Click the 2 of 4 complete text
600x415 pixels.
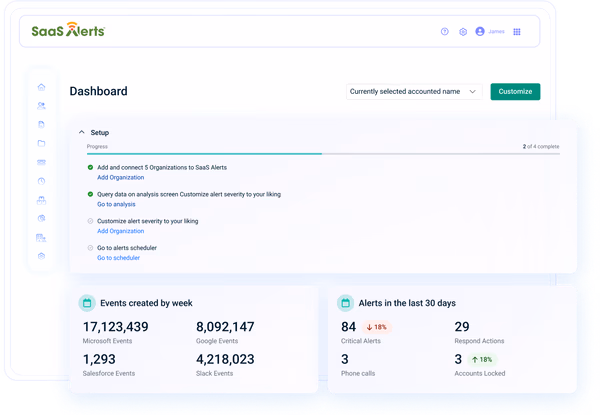pos(541,146)
